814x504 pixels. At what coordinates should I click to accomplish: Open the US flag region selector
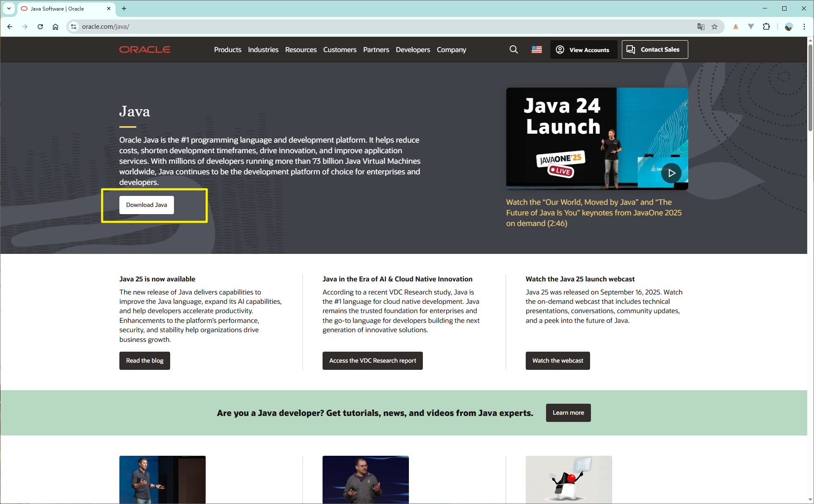(536, 50)
